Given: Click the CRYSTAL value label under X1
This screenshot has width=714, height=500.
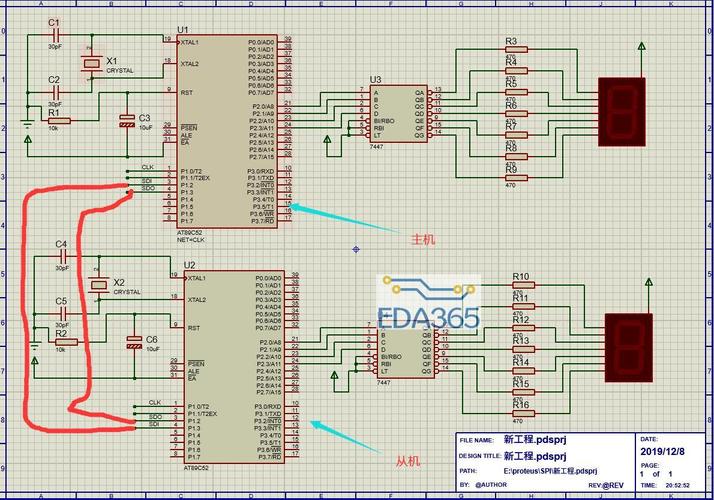Looking at the screenshot, I should coord(120,71).
